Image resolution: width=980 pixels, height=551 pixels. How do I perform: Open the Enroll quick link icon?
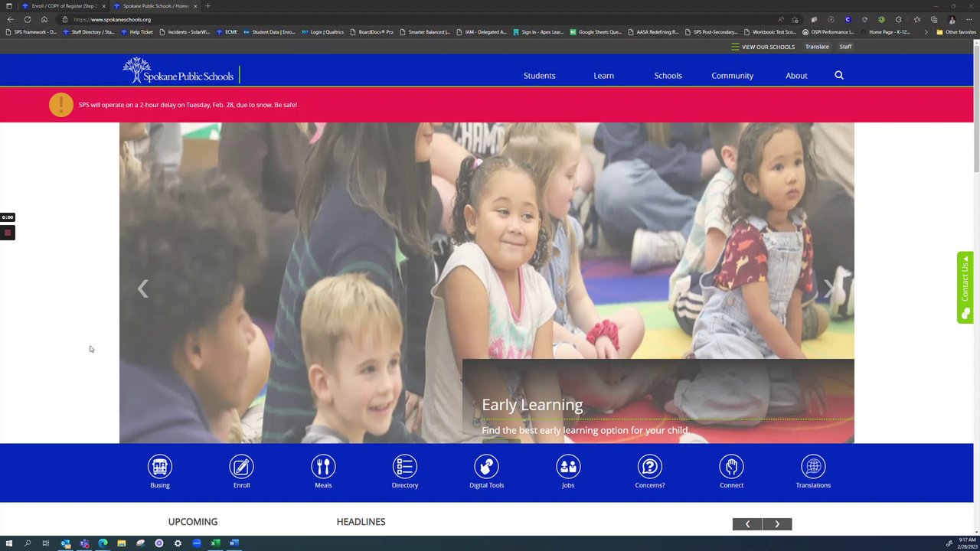pos(241,466)
